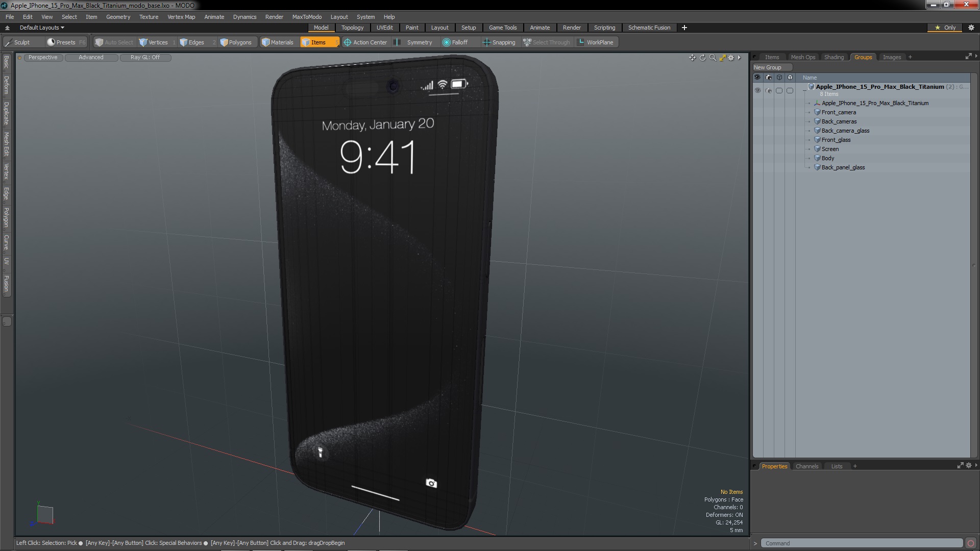Toggle Ray GL: Off option

tap(145, 58)
